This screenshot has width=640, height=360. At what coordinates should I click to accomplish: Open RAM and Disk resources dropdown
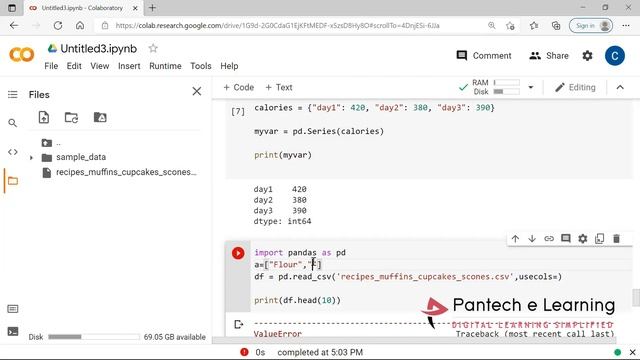531,87
